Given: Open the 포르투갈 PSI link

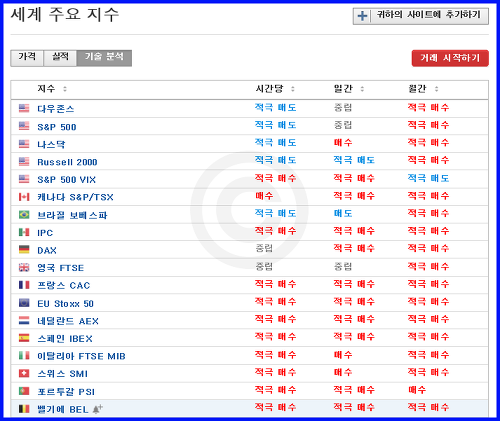Looking at the screenshot, I should tap(66, 392).
